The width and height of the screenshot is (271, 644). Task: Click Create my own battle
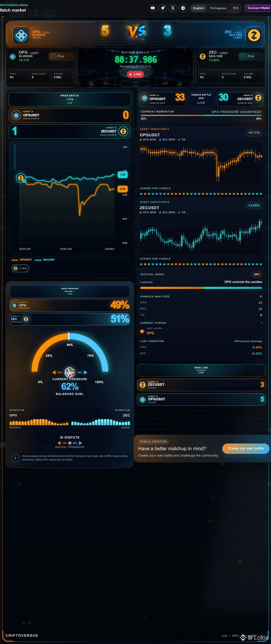click(x=246, y=449)
